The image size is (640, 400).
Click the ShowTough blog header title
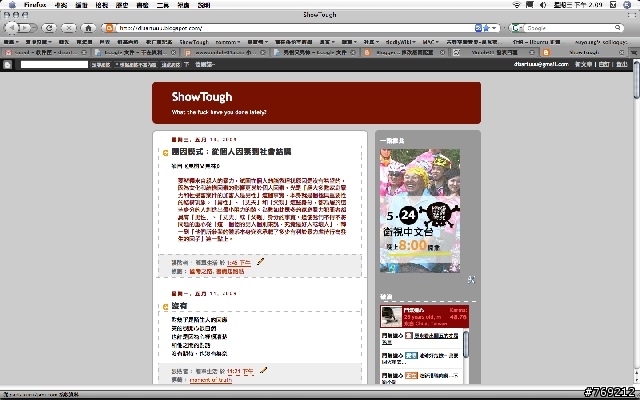(202, 97)
